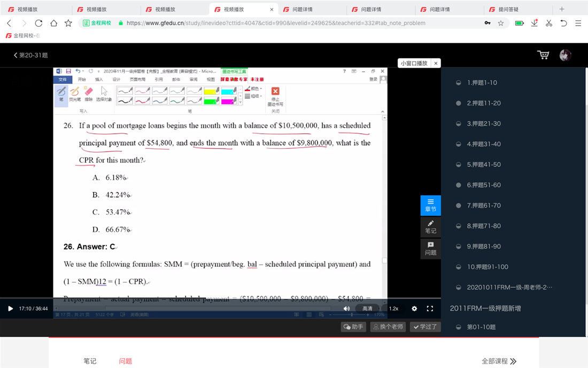Open the 文件 file ribbon tab
588x368 pixels.
pos(63,80)
